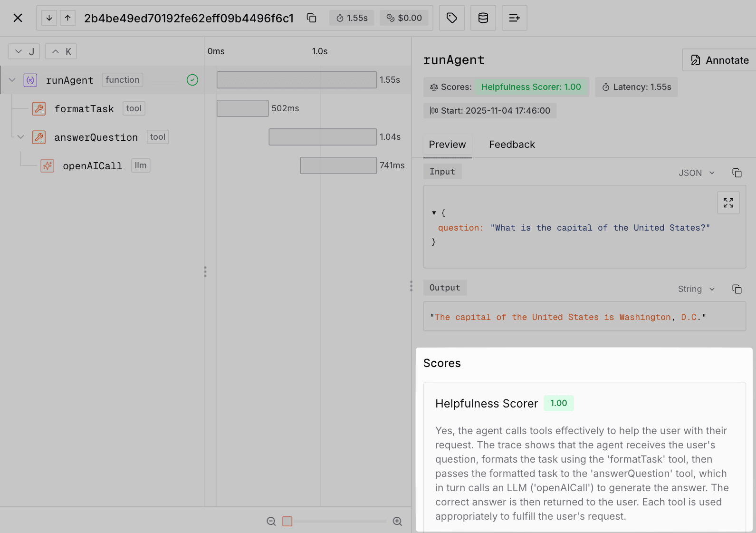Select the Preview tab
The width and height of the screenshot is (756, 533).
447,145
